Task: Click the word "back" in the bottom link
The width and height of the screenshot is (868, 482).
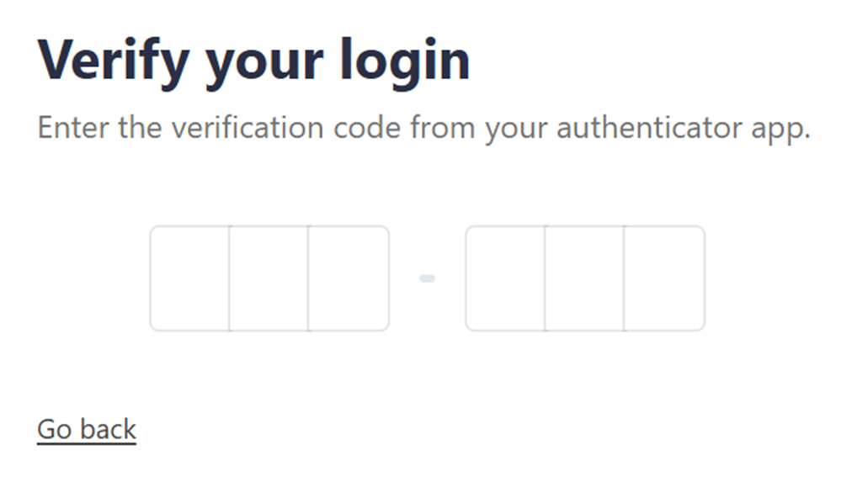Action: click(x=109, y=429)
